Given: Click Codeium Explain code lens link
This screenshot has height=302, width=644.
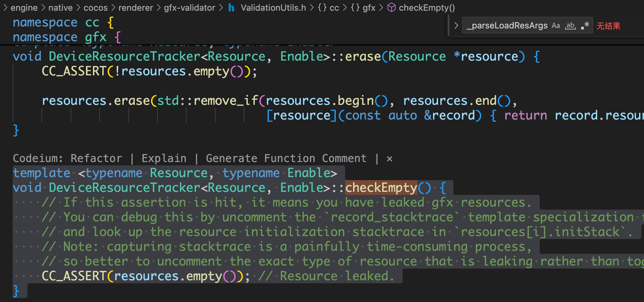Looking at the screenshot, I should 164,158.
